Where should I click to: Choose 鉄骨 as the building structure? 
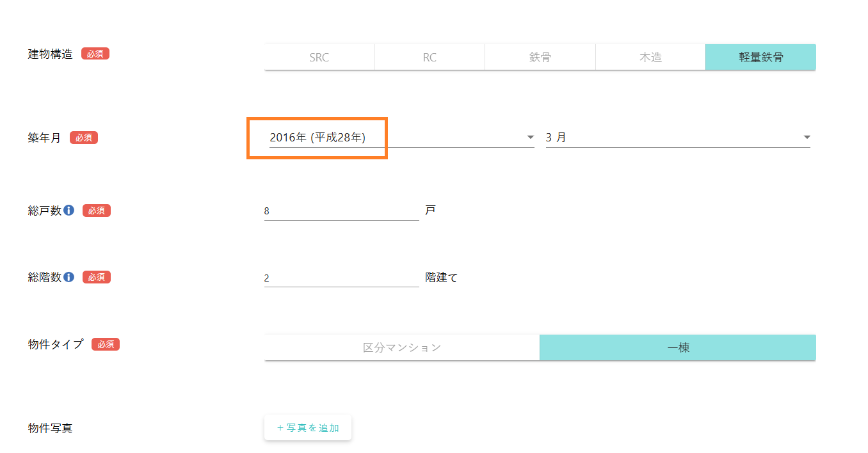coord(540,58)
